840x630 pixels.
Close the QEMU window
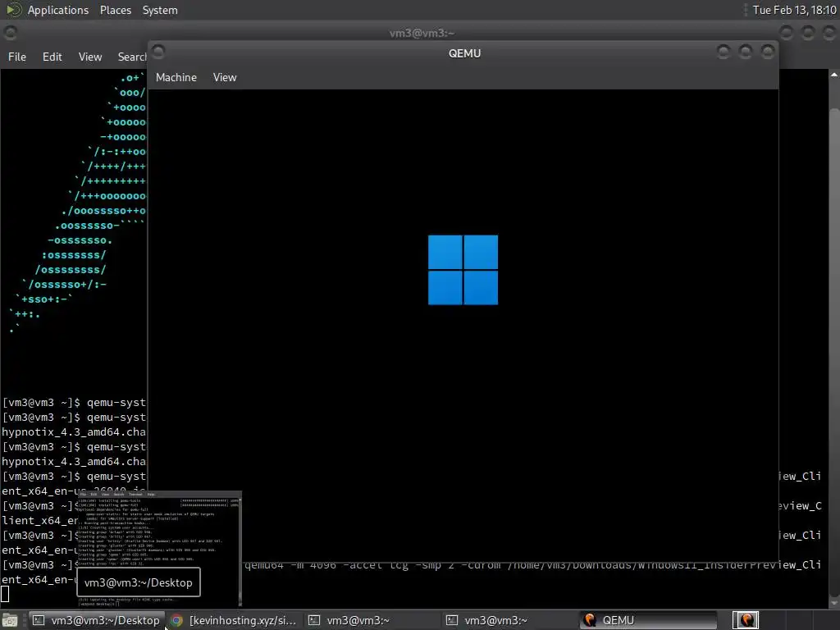(x=768, y=52)
